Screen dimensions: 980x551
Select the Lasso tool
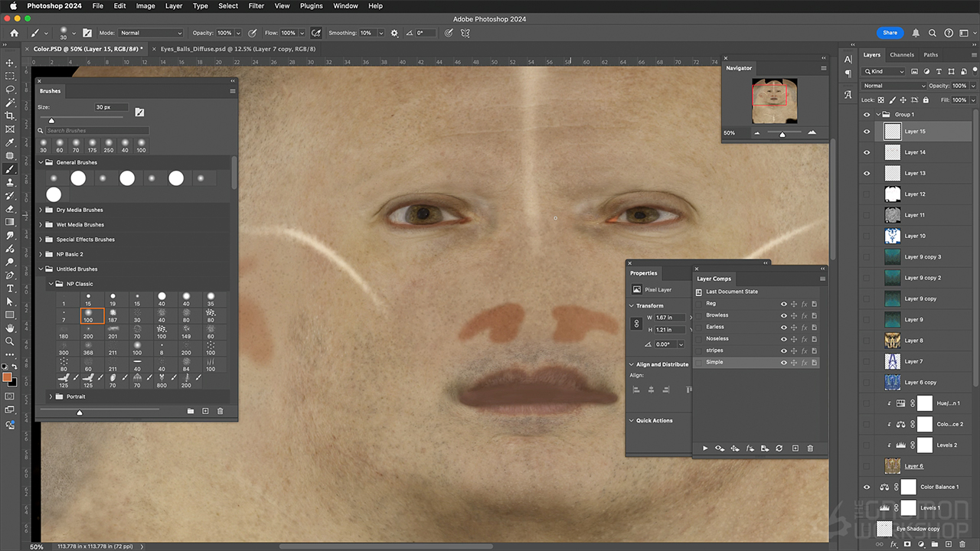[x=10, y=89]
